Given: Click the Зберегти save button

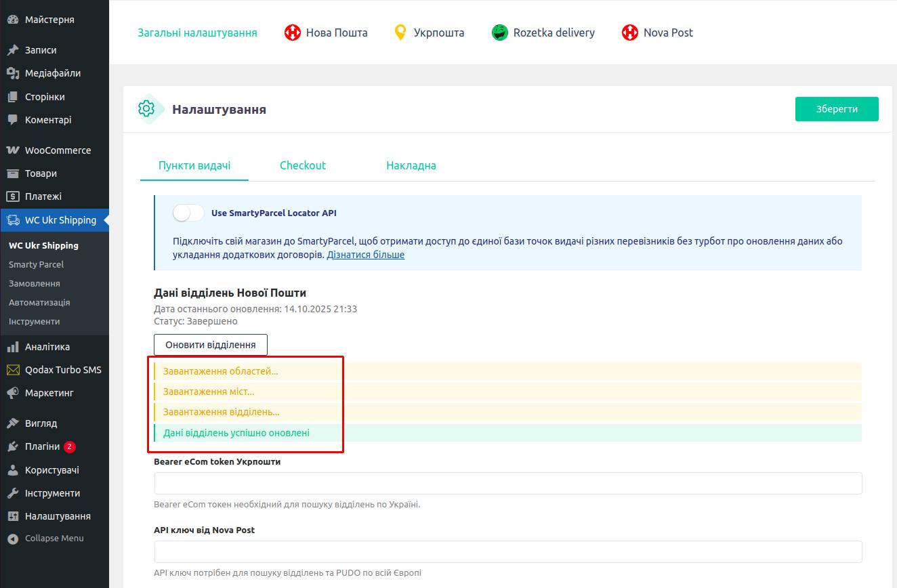Looking at the screenshot, I should tap(836, 109).
